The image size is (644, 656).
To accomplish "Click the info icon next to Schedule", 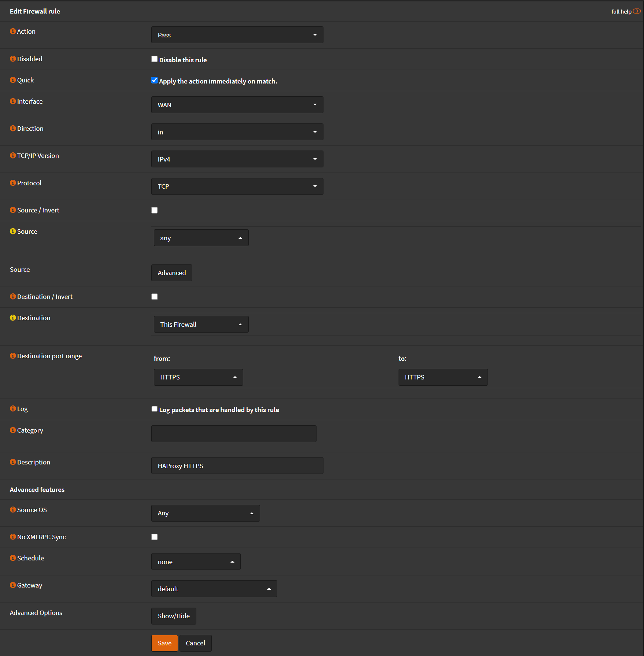I will tap(13, 558).
